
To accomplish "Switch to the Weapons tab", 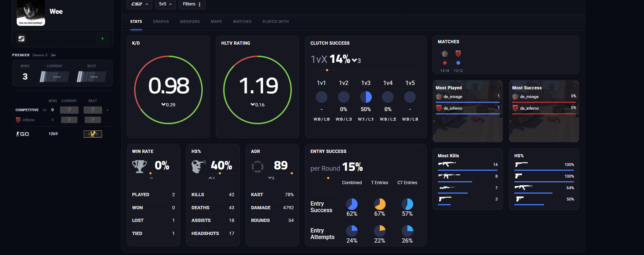I will pyautogui.click(x=190, y=22).
